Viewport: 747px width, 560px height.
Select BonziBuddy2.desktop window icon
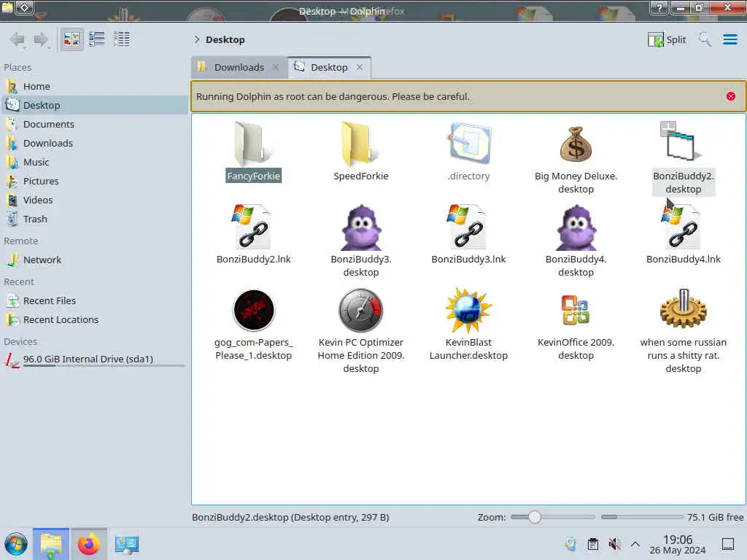pos(681,141)
